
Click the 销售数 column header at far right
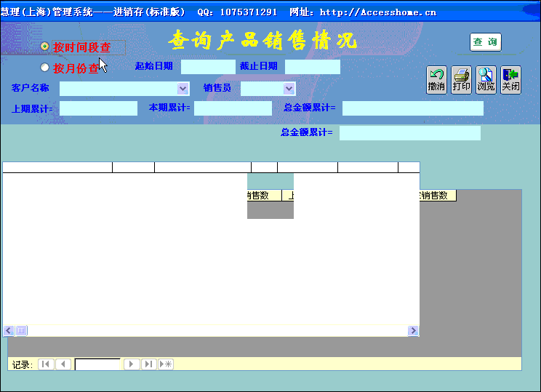pos(438,196)
